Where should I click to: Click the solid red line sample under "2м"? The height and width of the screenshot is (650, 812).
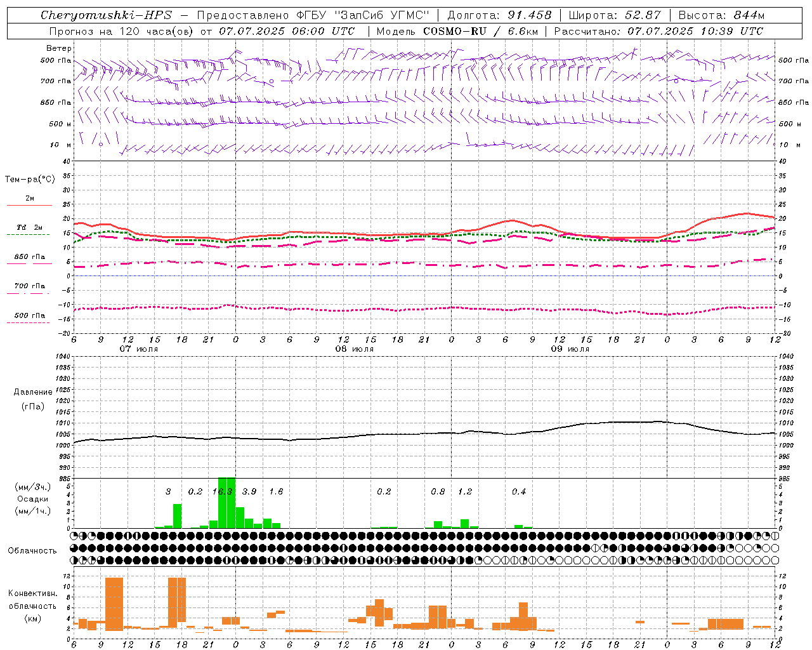pyautogui.click(x=29, y=206)
